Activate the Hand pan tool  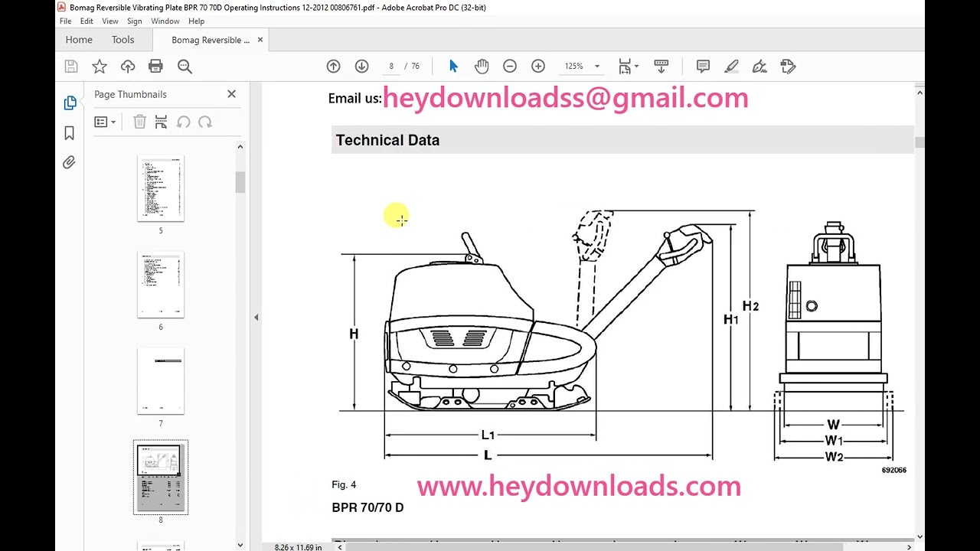click(x=482, y=67)
